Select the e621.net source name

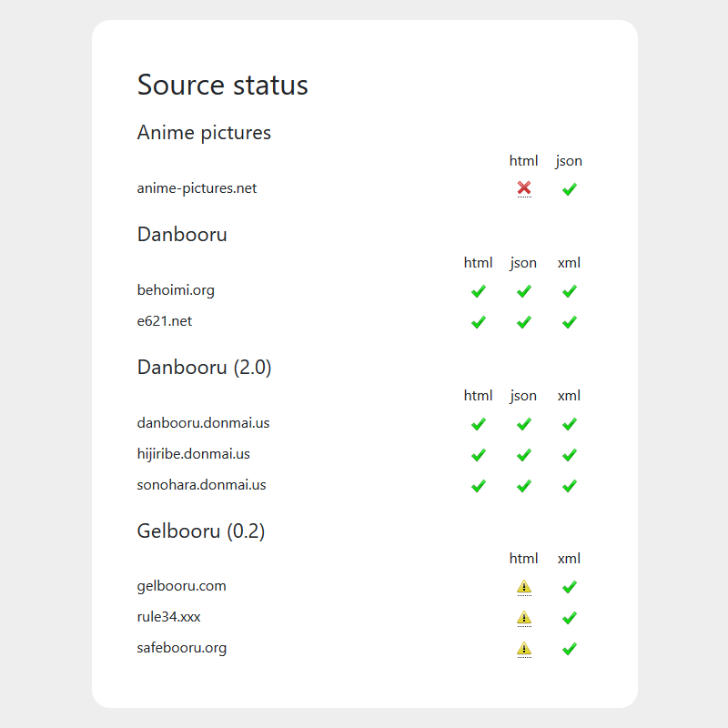[165, 321]
